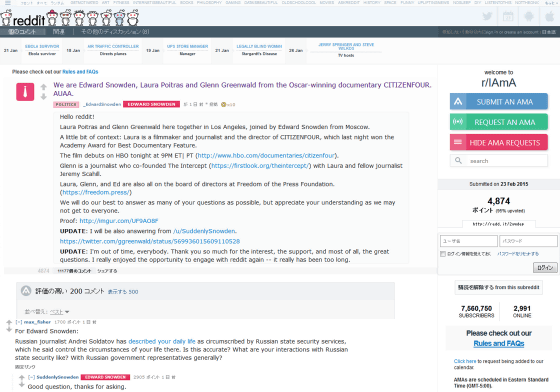Upvote the CITIZENFOUR AMA post
The image size is (560, 392).
click(44, 87)
